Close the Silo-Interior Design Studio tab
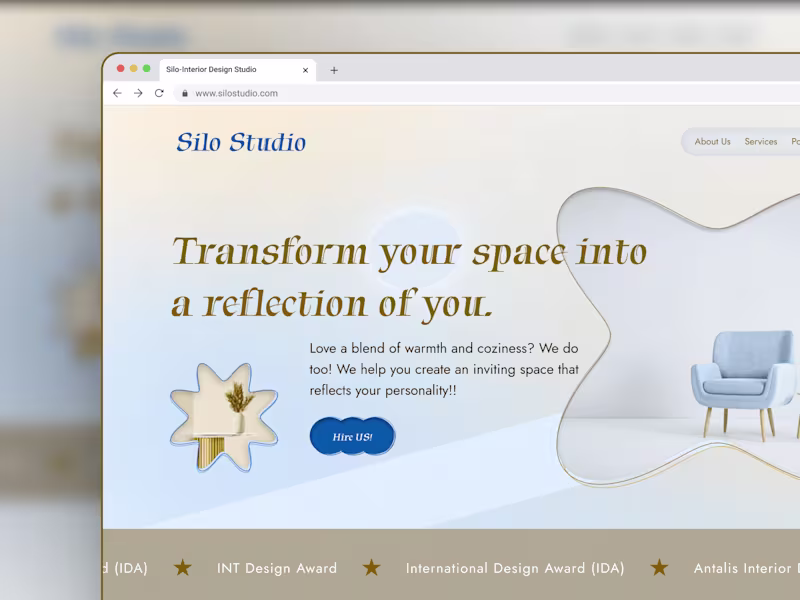This screenshot has width=800, height=600. pyautogui.click(x=306, y=70)
